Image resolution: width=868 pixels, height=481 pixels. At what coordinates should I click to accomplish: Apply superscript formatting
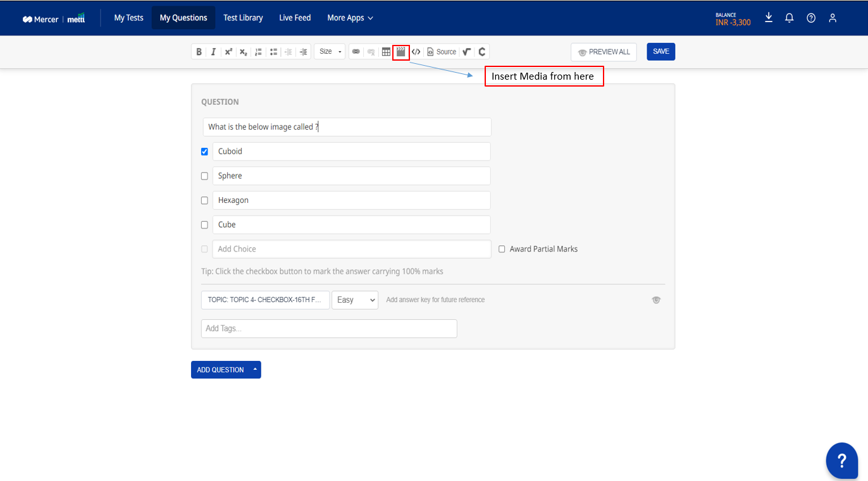click(x=228, y=52)
